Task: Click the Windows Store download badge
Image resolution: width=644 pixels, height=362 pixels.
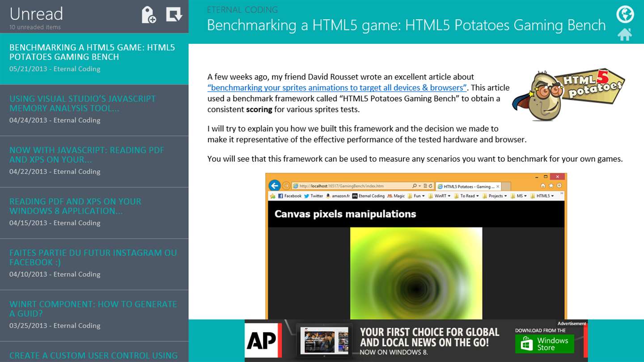Action: pos(544,344)
